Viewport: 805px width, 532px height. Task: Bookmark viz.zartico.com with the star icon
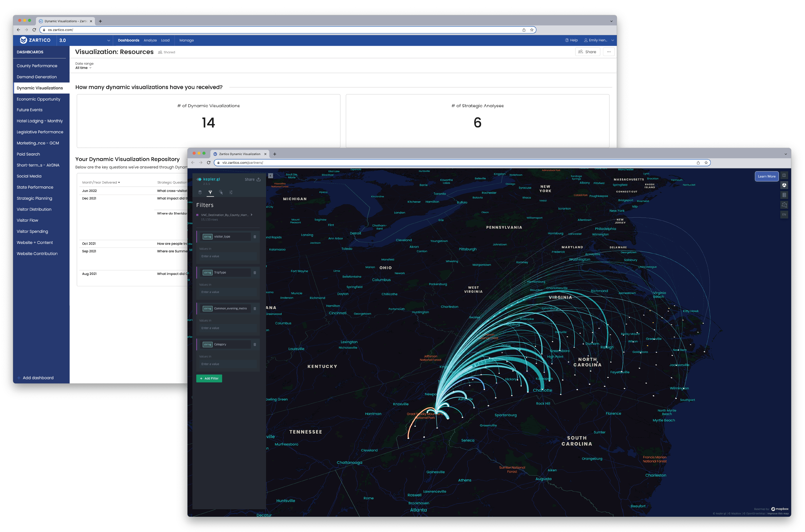pyautogui.click(x=706, y=163)
